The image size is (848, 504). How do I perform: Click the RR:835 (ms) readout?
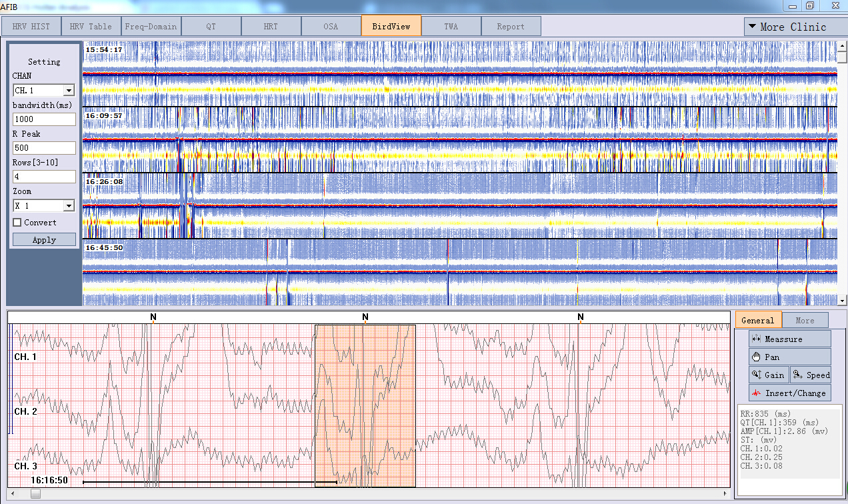coord(765,414)
